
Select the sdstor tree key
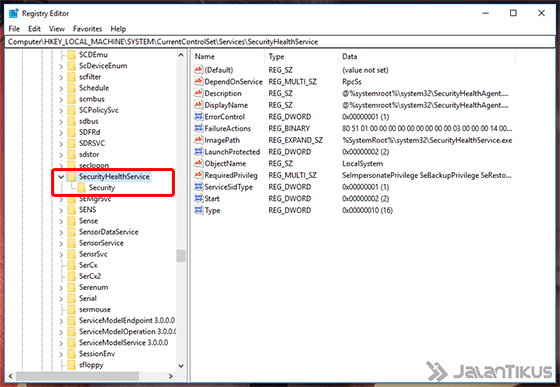click(89, 154)
